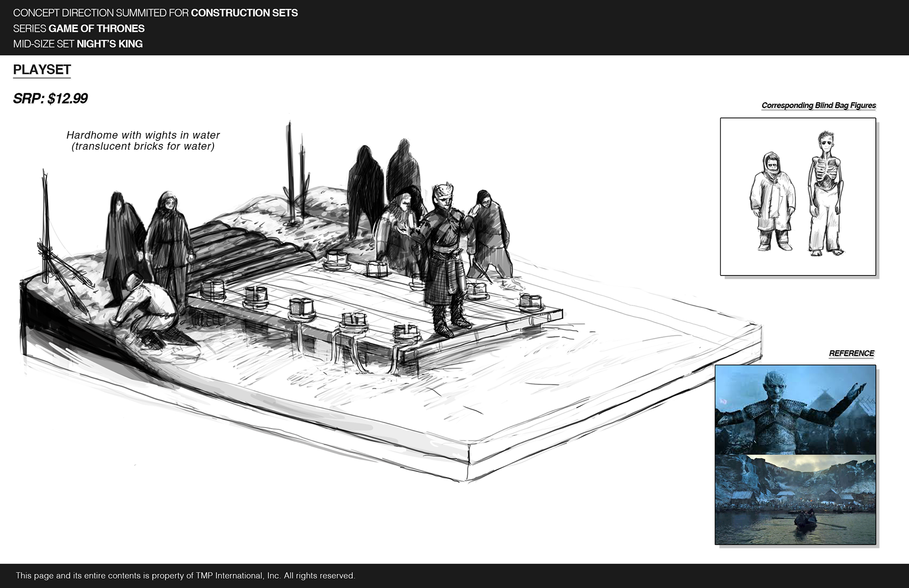The image size is (909, 588).
Task: Click the REFERENCE label
Action: [851, 353]
